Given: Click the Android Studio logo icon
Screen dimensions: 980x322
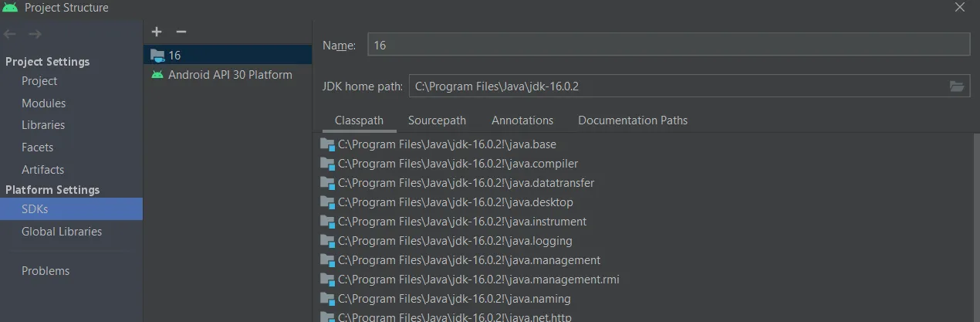Looking at the screenshot, I should (x=11, y=8).
